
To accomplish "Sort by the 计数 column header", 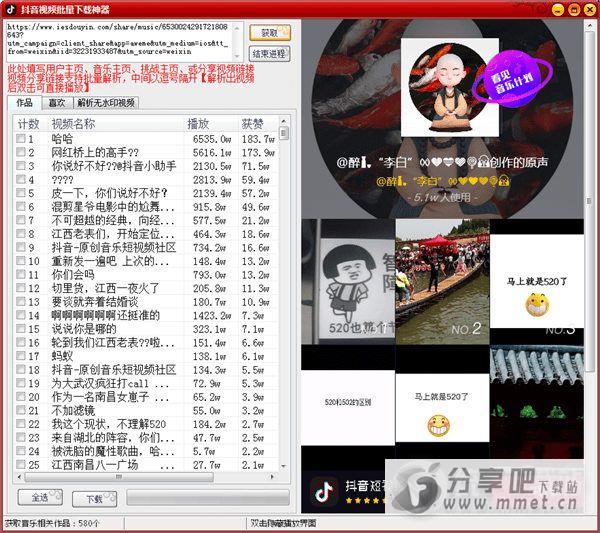I will (x=29, y=124).
